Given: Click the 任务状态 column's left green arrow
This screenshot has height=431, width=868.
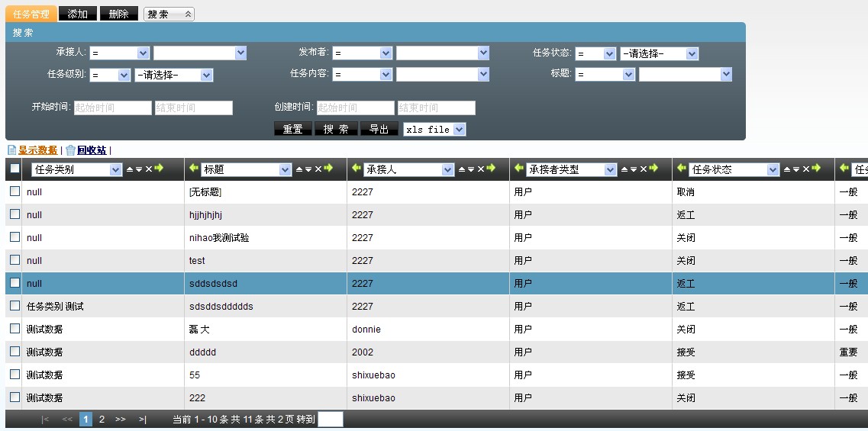Looking at the screenshot, I should tap(682, 169).
